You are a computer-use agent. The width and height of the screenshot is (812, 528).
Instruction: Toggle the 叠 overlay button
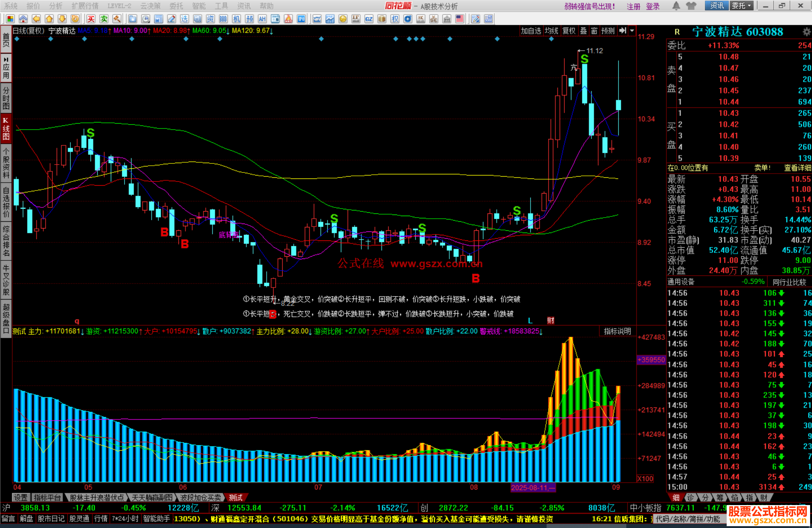click(583, 31)
